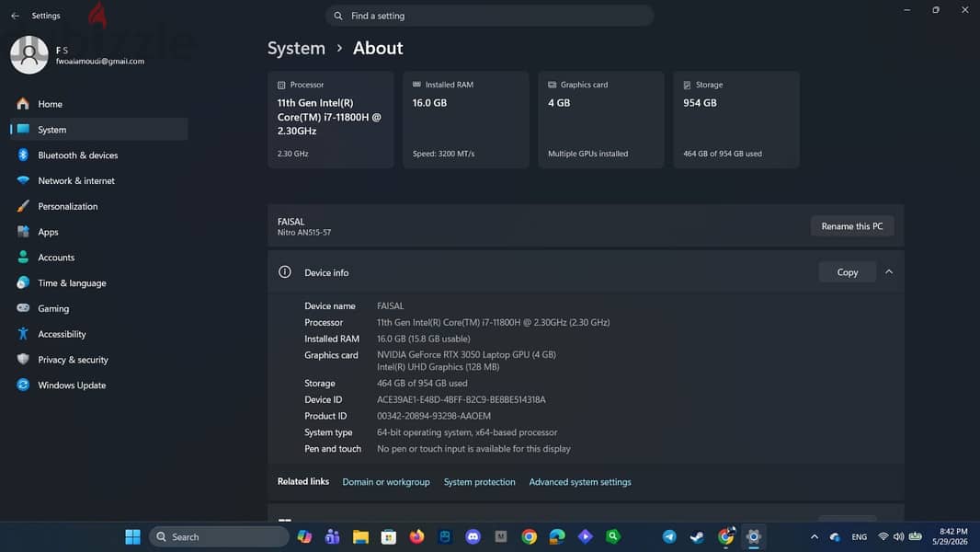The width and height of the screenshot is (980, 552).
Task: Open Windows Update settings
Action: 98,385
